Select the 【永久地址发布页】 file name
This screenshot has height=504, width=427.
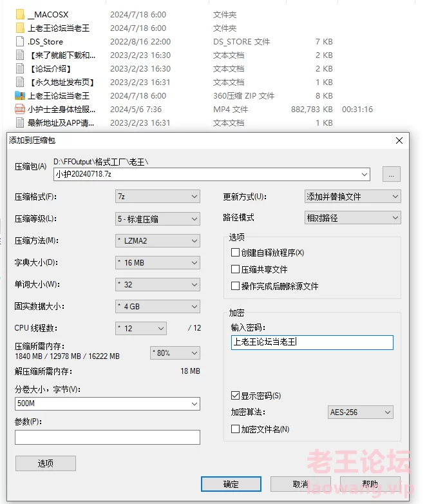[62, 82]
